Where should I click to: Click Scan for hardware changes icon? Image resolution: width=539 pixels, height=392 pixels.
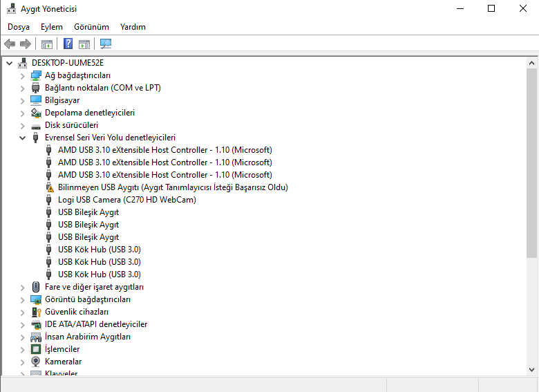(x=106, y=44)
